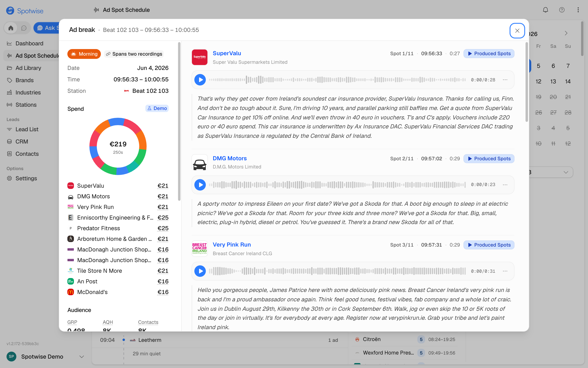The height and width of the screenshot is (368, 588).
Task: Open the SuperValu brand link
Action: point(227,53)
